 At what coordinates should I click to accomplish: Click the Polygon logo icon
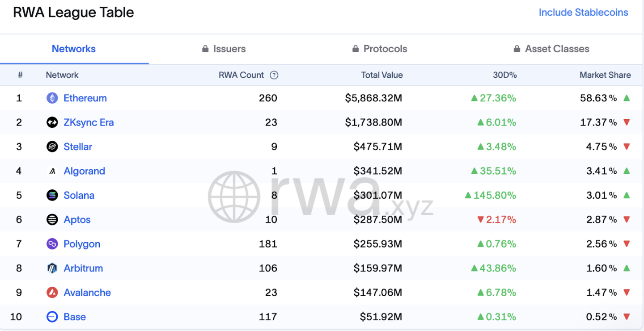pyautogui.click(x=52, y=244)
